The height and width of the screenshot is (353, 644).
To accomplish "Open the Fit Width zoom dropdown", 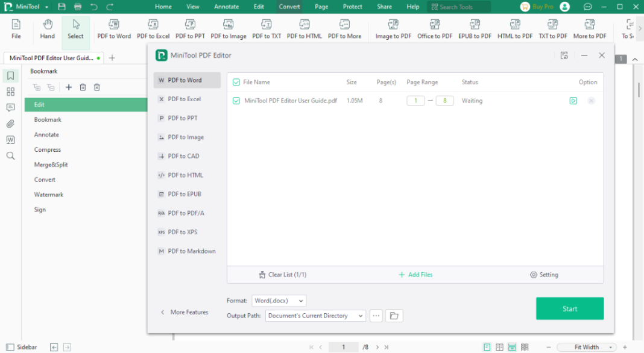I will point(586,346).
